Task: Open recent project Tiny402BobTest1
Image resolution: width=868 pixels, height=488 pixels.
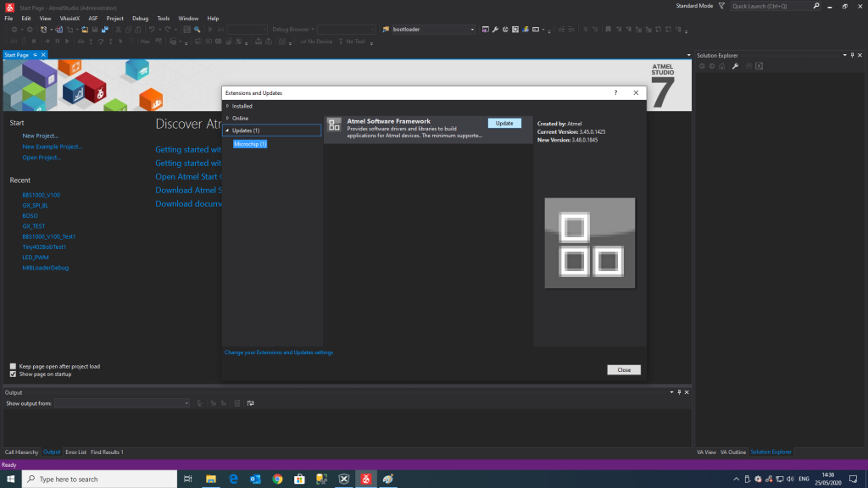Action: pos(44,247)
